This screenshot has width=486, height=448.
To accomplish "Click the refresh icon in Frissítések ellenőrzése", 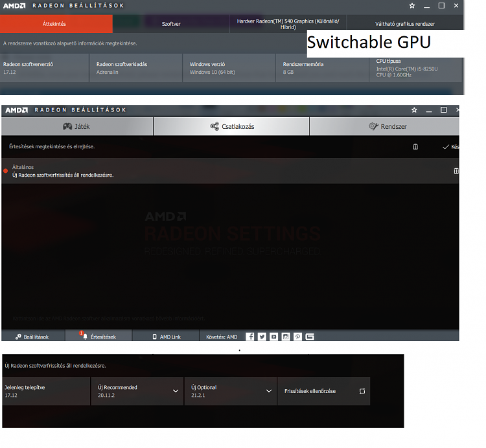I will (362, 391).
